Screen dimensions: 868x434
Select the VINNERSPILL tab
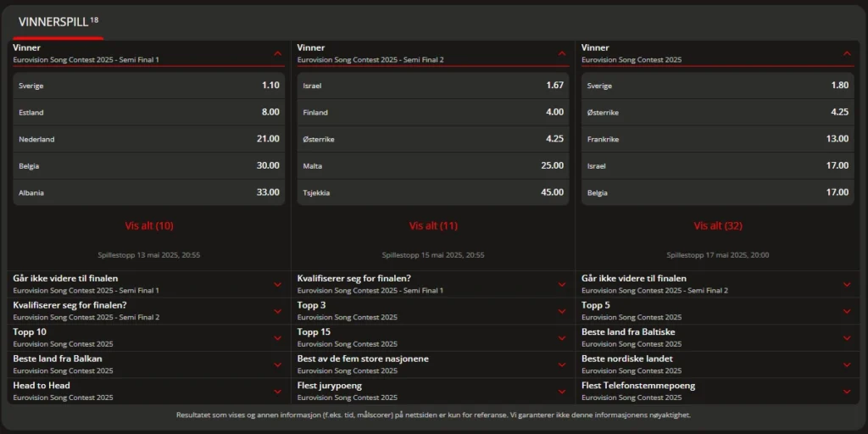pyautogui.click(x=58, y=22)
